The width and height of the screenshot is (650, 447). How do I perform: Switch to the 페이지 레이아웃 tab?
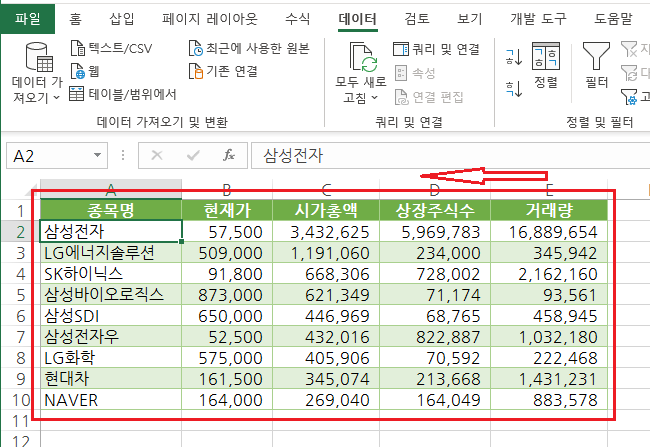[x=210, y=19]
